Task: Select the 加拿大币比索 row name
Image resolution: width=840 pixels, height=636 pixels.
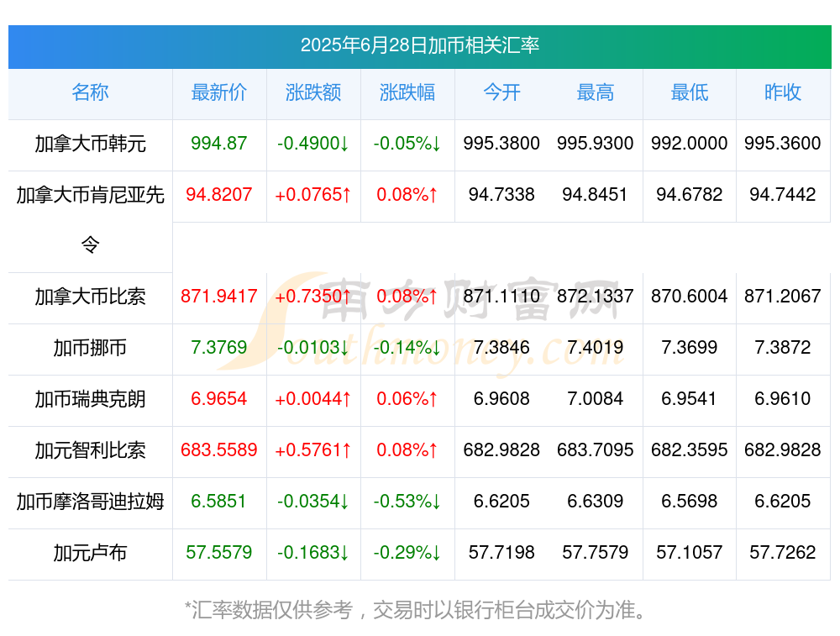Action: (90, 297)
